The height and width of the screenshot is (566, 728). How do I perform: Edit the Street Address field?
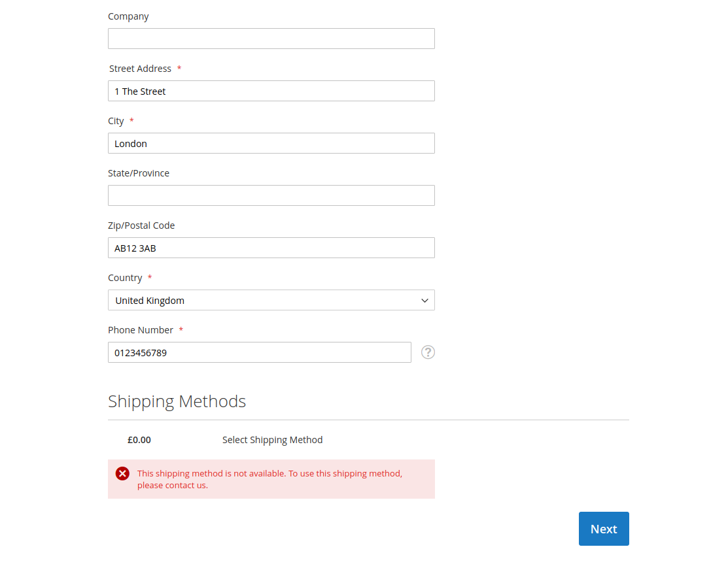pyautogui.click(x=271, y=91)
